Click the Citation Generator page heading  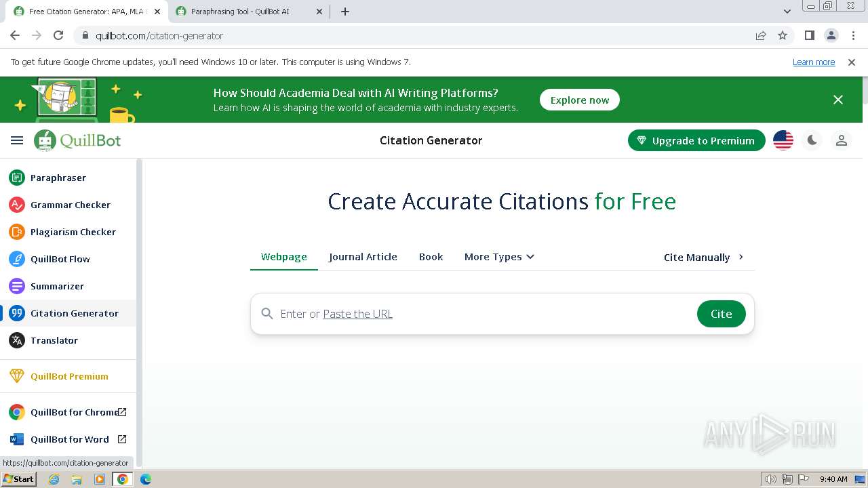coord(431,140)
